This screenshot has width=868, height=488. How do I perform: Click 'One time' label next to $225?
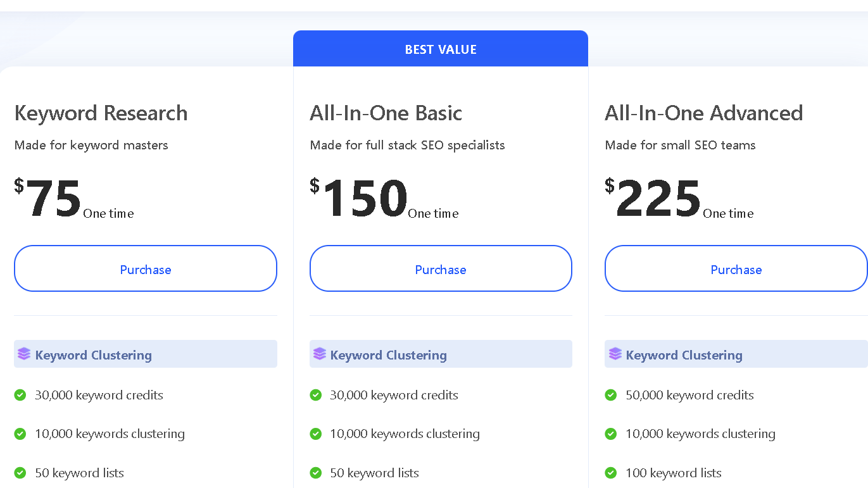coord(728,214)
